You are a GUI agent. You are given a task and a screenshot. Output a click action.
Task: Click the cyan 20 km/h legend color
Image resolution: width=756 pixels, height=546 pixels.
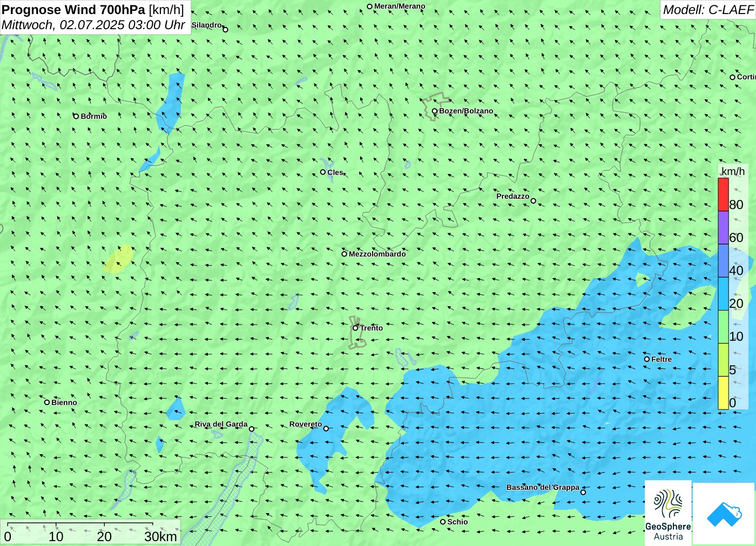pyautogui.click(x=723, y=294)
